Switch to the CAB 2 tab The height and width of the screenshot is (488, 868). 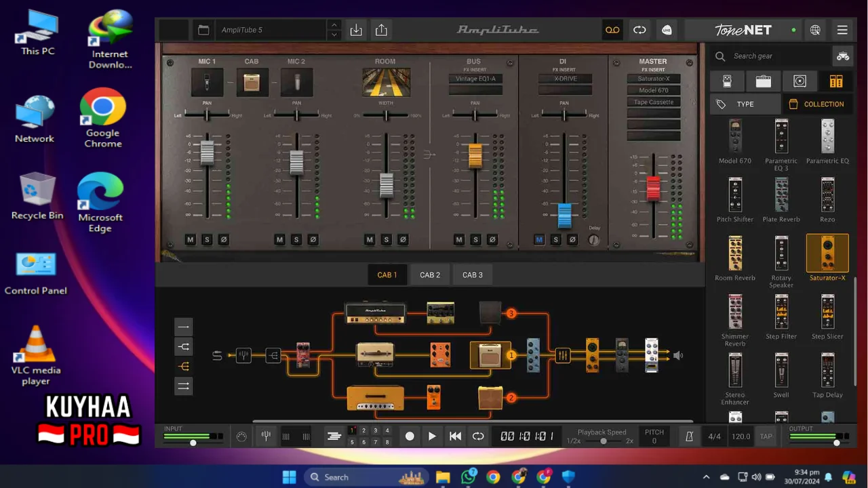(x=430, y=274)
